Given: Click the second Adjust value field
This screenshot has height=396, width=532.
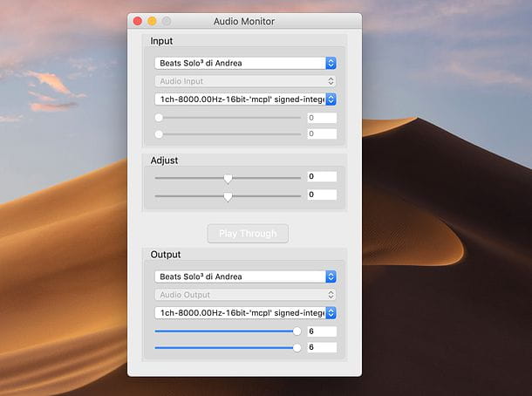Looking at the screenshot, I should tap(322, 195).
